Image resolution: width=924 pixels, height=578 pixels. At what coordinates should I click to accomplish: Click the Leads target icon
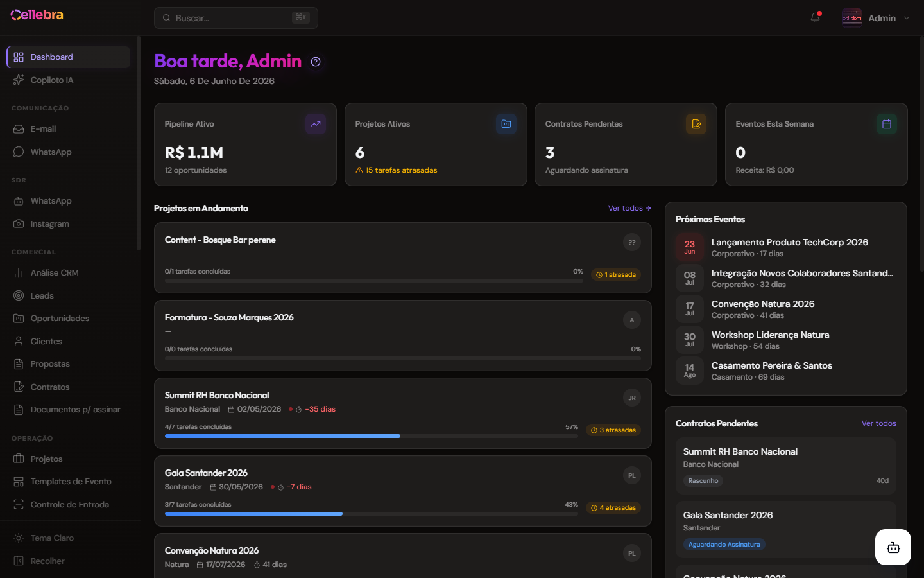19,296
